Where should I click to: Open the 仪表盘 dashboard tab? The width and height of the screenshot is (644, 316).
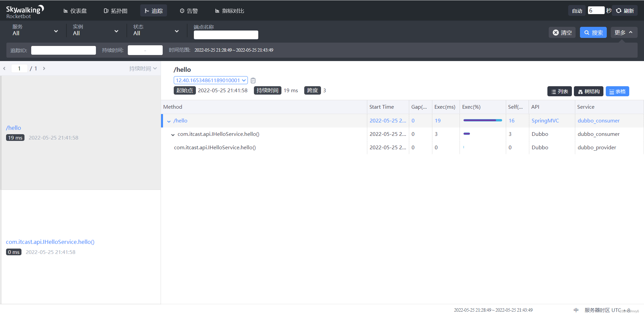pos(75,11)
